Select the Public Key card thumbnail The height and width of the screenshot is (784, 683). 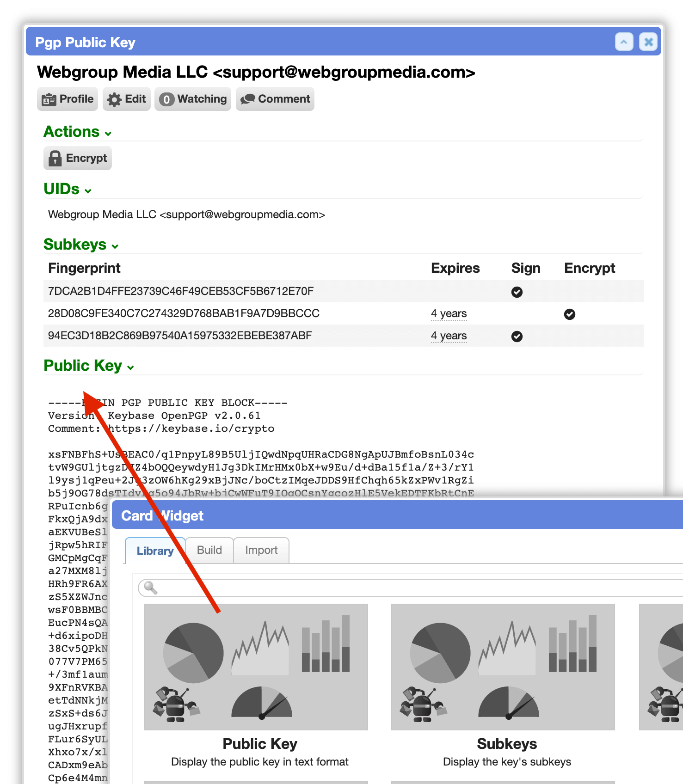click(x=256, y=667)
